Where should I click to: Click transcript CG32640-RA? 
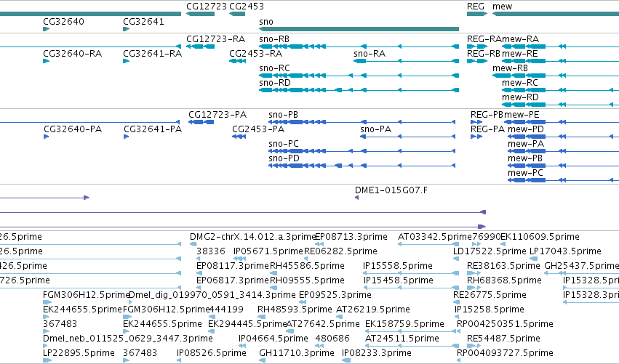coord(72,54)
